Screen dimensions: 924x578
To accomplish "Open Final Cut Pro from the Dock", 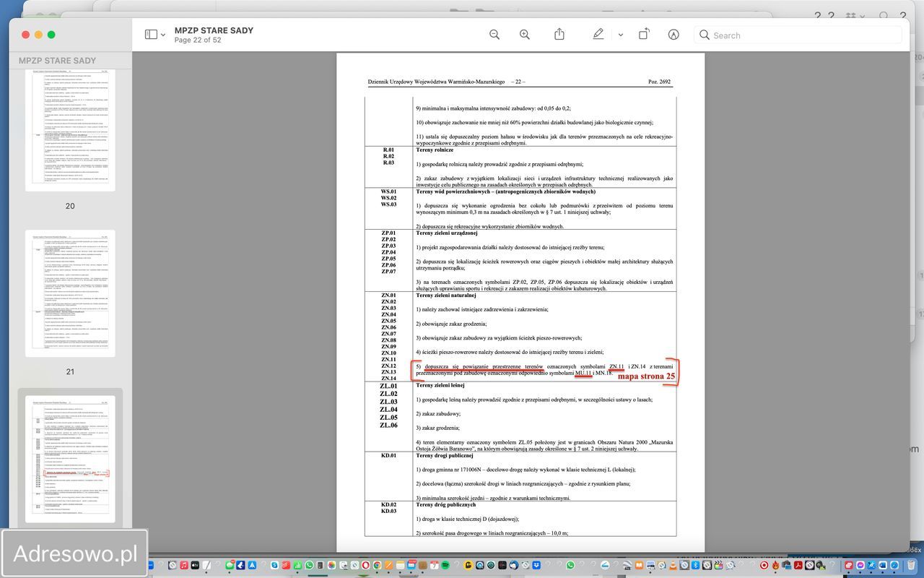I will pos(718,565).
